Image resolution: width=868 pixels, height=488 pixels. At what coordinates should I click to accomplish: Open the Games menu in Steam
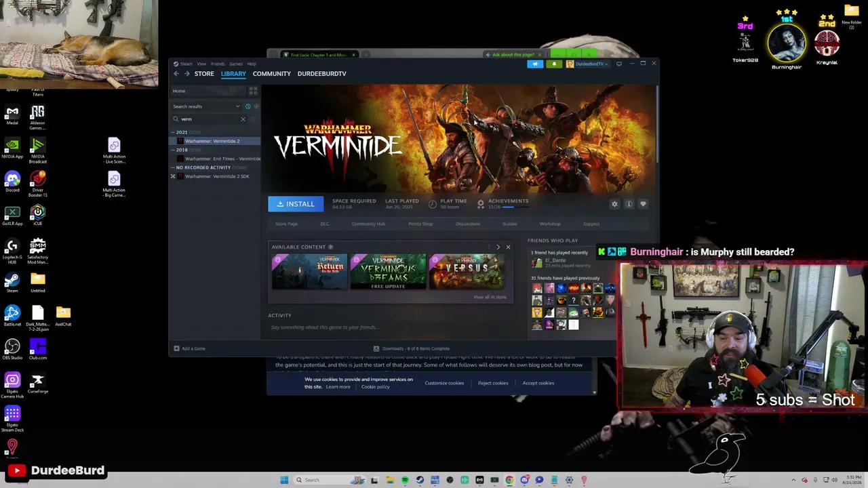pyautogui.click(x=236, y=64)
